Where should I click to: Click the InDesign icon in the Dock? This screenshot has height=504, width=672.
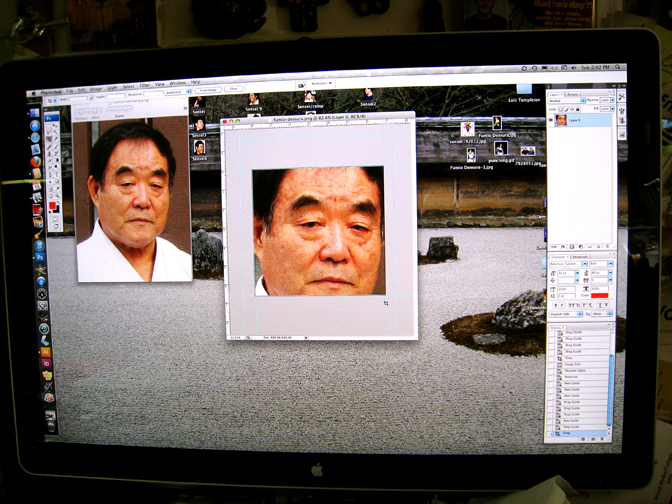tap(46, 363)
